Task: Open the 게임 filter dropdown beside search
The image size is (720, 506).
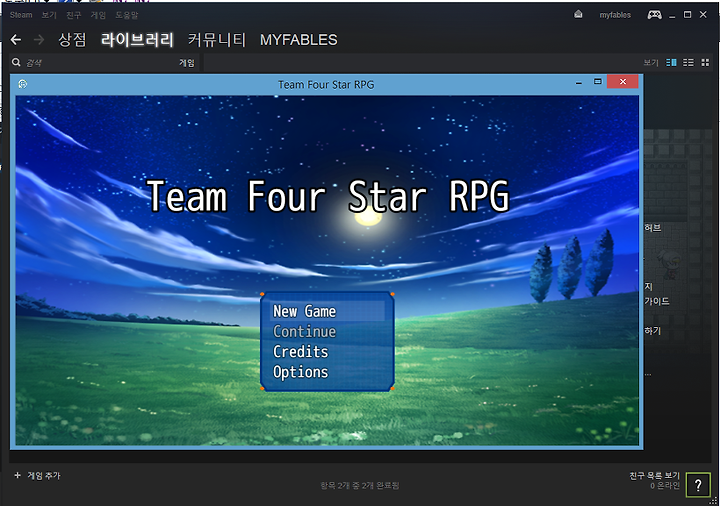Action: point(187,63)
